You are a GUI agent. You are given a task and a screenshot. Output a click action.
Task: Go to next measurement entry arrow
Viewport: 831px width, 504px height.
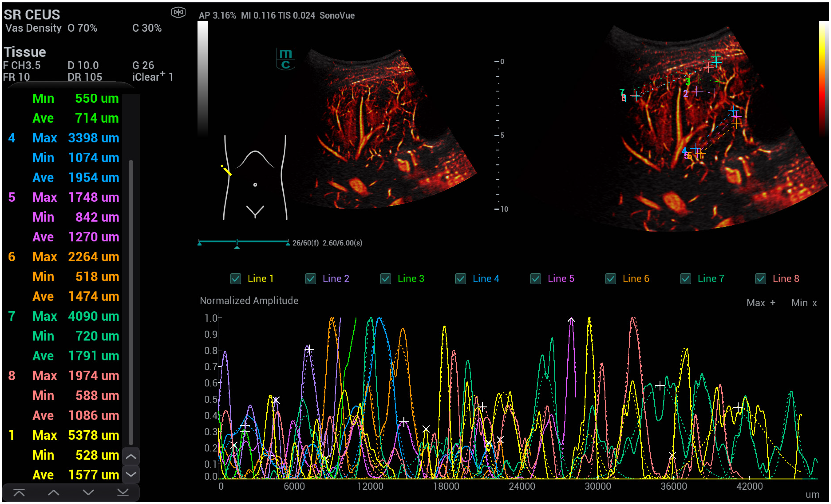tap(88, 493)
